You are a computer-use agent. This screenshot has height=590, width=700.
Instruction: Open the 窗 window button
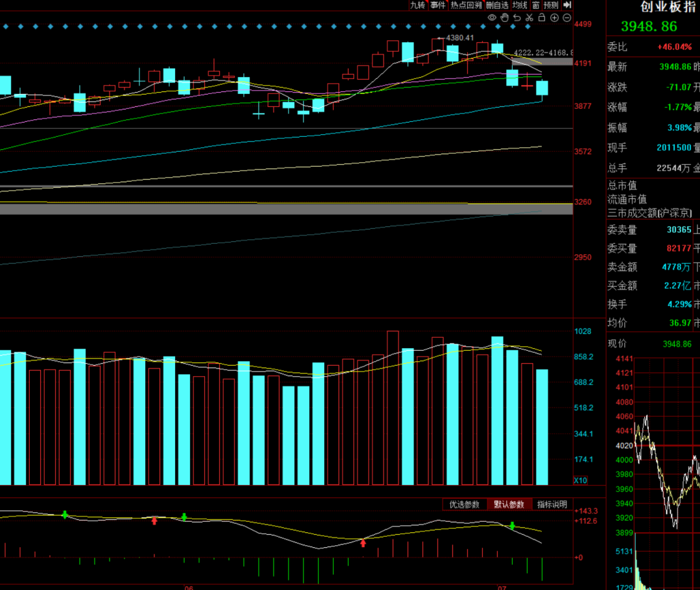[536, 5]
